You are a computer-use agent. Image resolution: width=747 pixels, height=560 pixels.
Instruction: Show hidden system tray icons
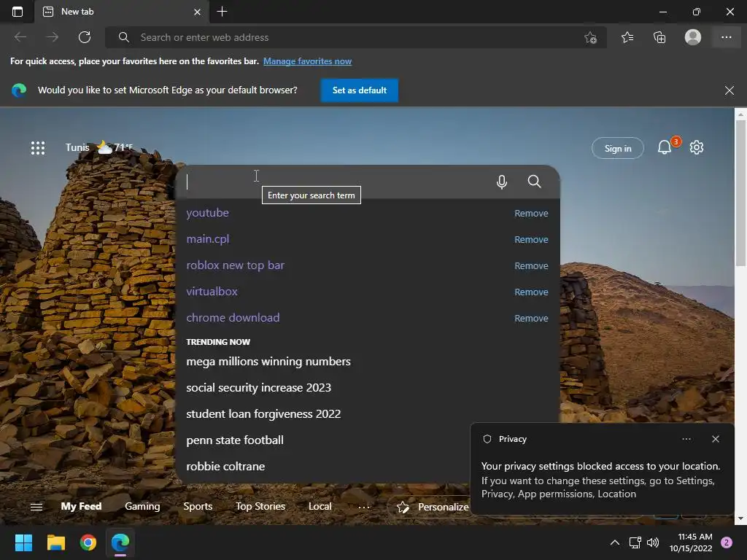615,542
